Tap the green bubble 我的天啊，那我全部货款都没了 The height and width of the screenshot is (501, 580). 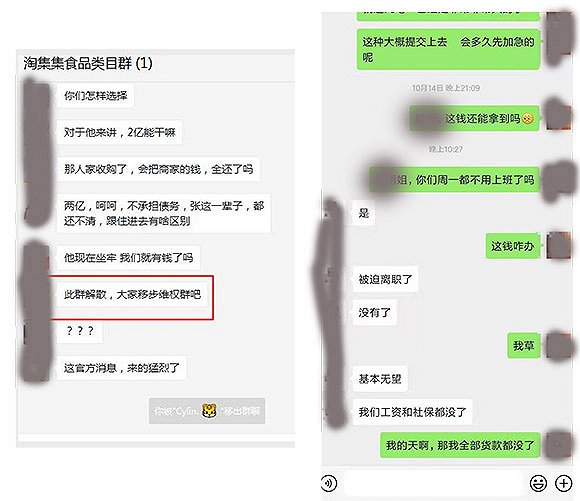[460, 445]
